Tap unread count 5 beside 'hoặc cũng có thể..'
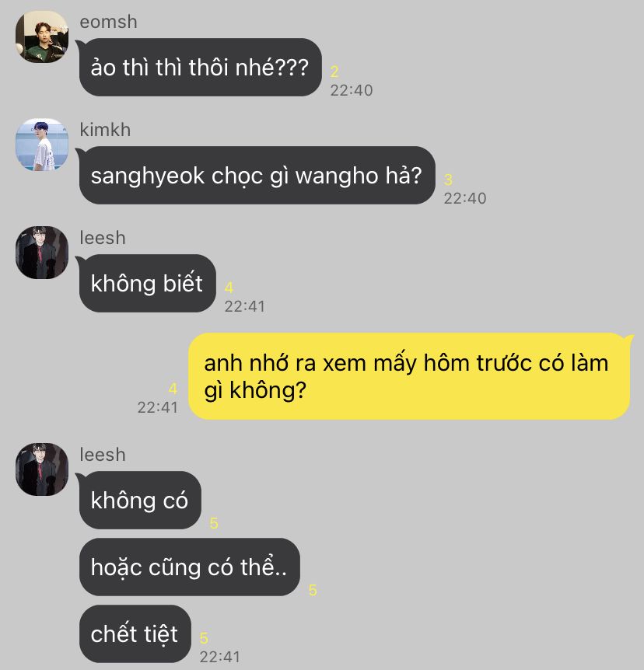Screen dimensions: 644x670 pyautogui.click(x=313, y=591)
